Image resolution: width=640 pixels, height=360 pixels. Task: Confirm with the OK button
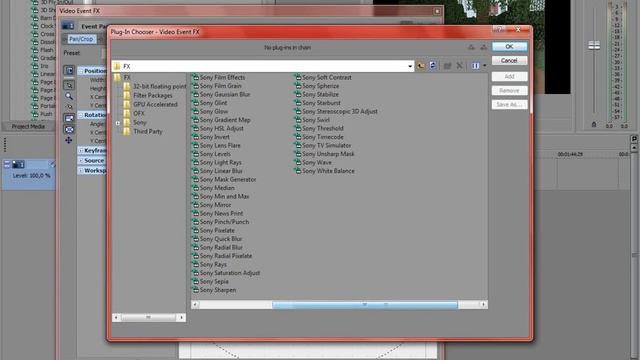point(509,47)
